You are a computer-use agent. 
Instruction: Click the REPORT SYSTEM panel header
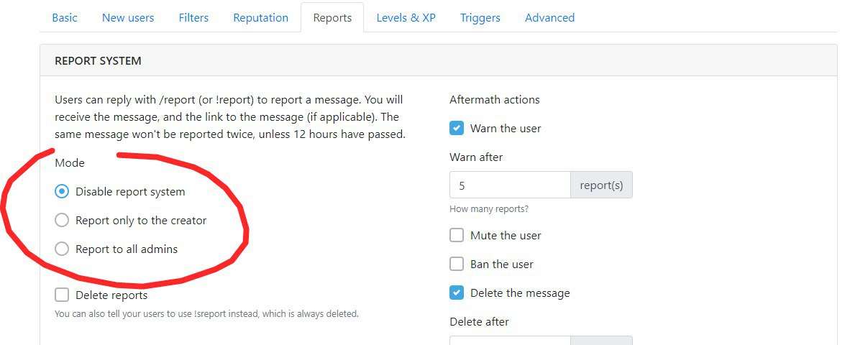439,60
